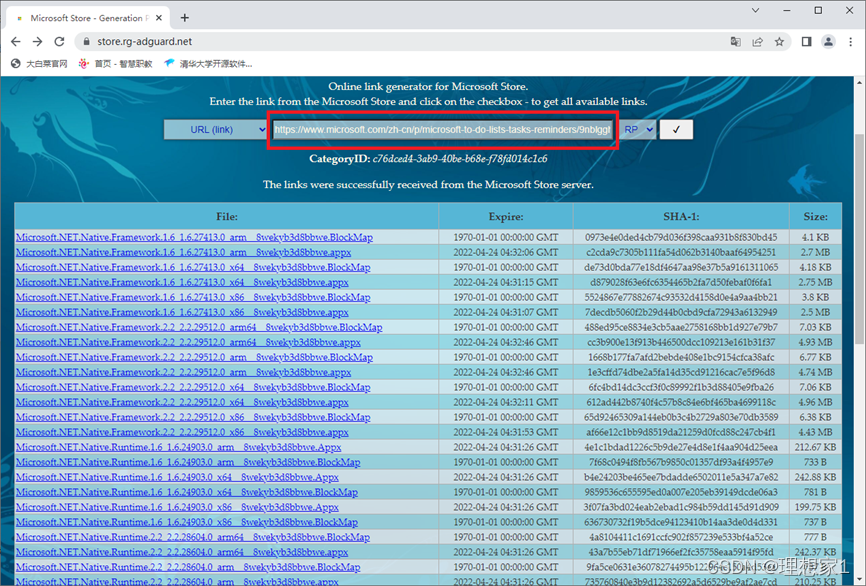Image resolution: width=866 pixels, height=586 pixels.
Task: Download Framework.1.6 1.6.27413.0 x64 appx file
Action: (x=182, y=282)
